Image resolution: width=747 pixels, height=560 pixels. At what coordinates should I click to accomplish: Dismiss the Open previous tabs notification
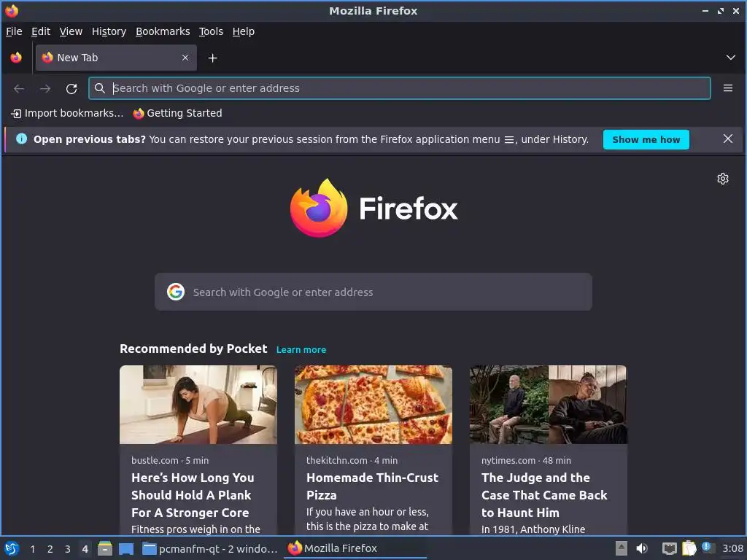[x=727, y=139]
